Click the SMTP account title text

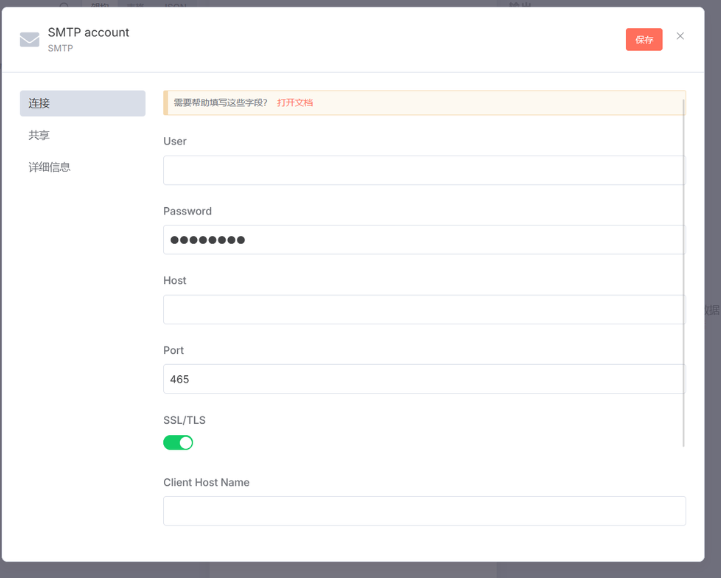click(x=88, y=32)
